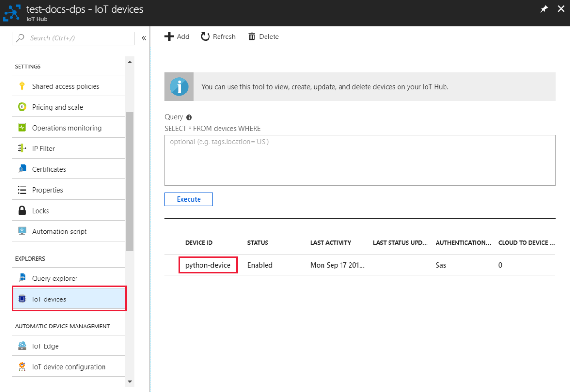The width and height of the screenshot is (570, 392).
Task: Open the Automation script page
Action: pos(59,231)
